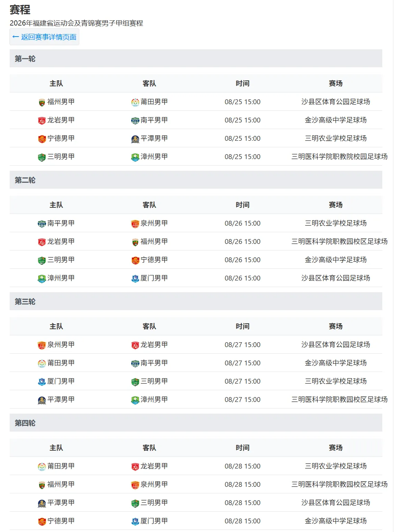Click the 莆田男甲 logo in round one
The image size is (394, 532).
[x=135, y=102]
